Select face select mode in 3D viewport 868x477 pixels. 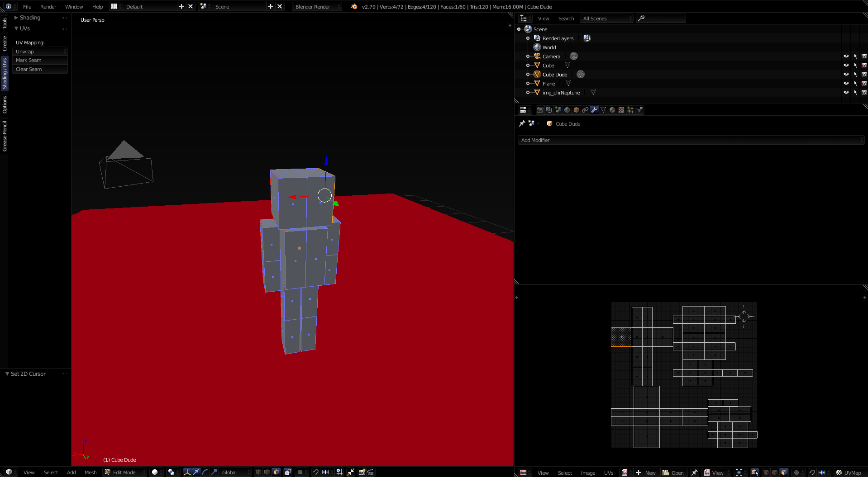(x=276, y=472)
